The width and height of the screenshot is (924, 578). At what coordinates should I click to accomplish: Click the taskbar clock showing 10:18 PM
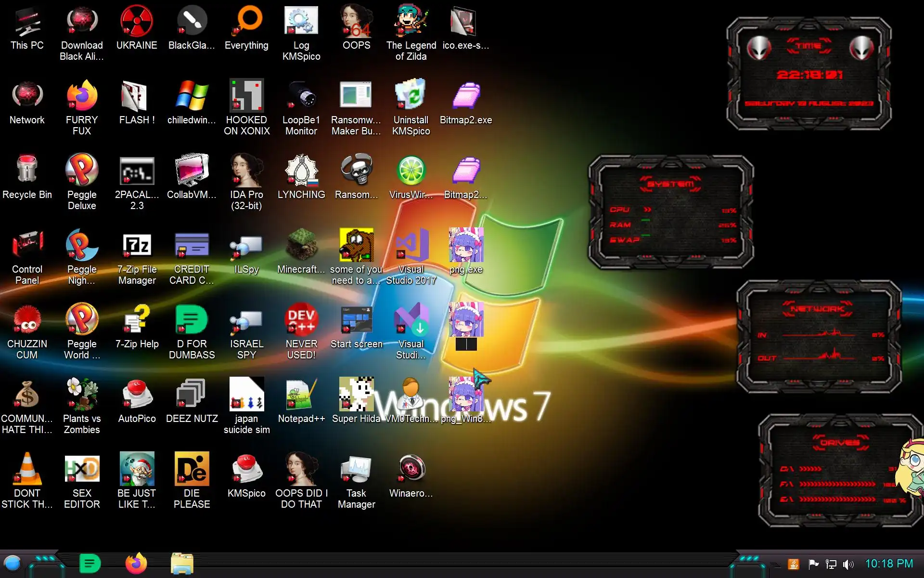point(889,564)
